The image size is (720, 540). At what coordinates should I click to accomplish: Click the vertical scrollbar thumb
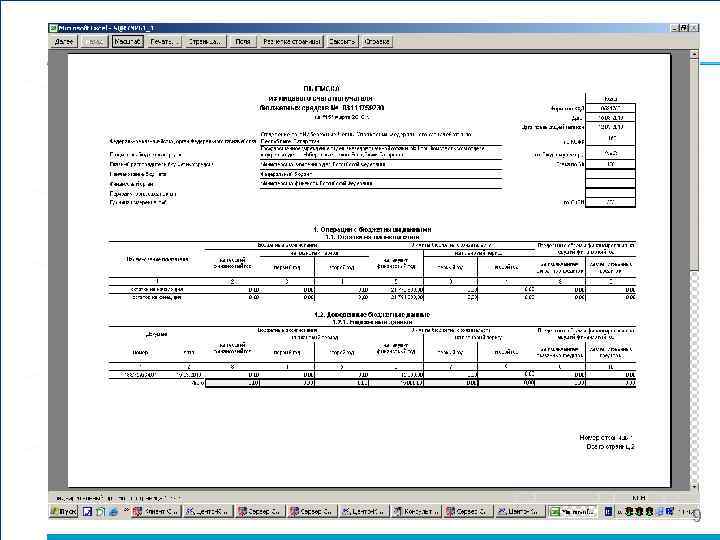(694, 164)
